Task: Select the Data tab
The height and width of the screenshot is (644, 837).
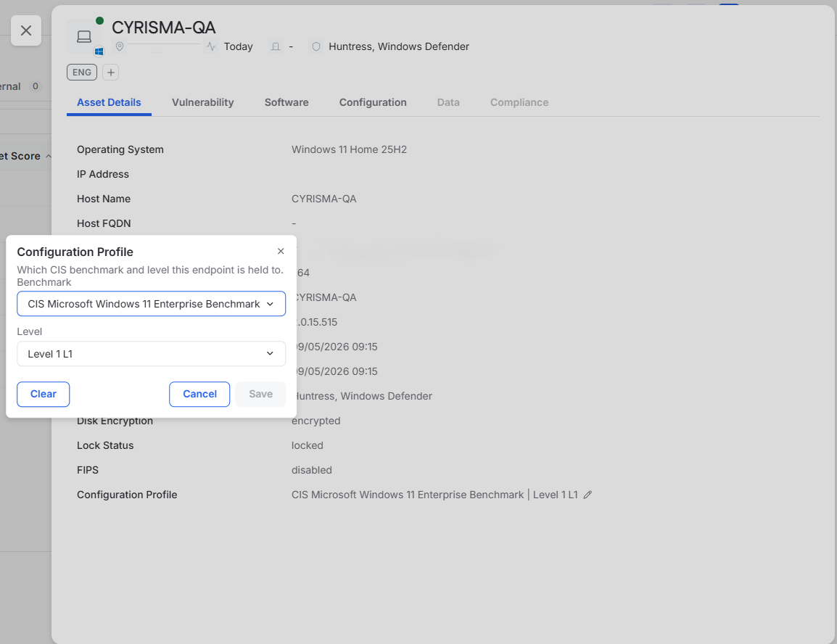Action: 448,102
